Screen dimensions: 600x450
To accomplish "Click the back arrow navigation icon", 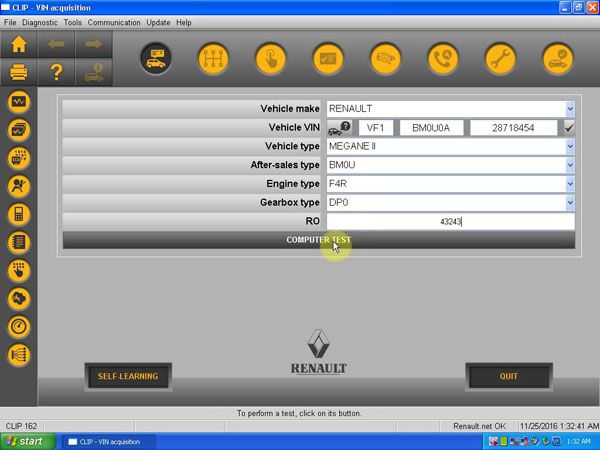I will 56,44.
